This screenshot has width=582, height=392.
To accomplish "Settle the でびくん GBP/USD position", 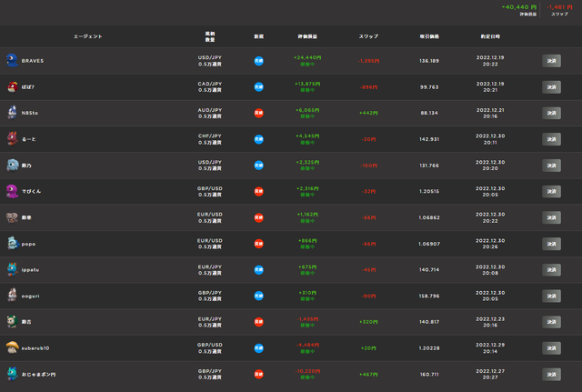I will [x=551, y=191].
